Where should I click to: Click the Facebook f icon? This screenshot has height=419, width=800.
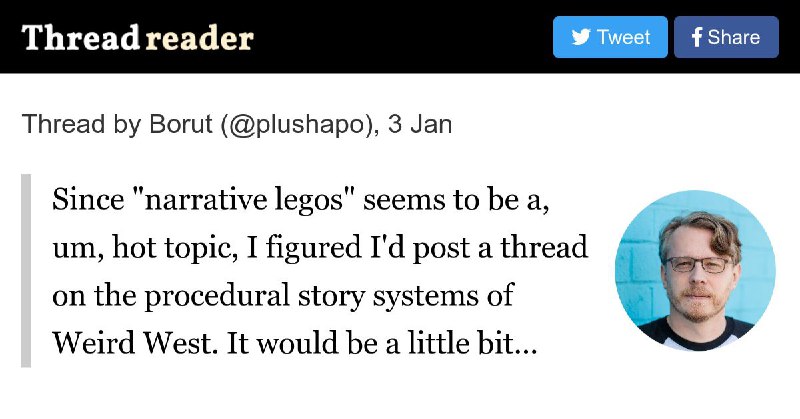point(697,37)
